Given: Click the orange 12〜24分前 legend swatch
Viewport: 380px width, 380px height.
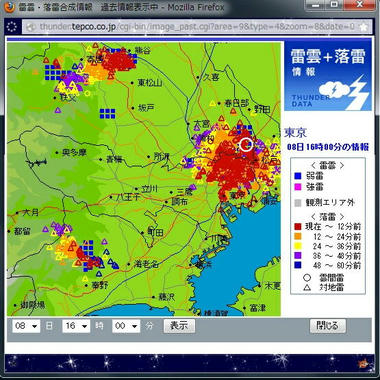Looking at the screenshot, I should coord(298,237).
